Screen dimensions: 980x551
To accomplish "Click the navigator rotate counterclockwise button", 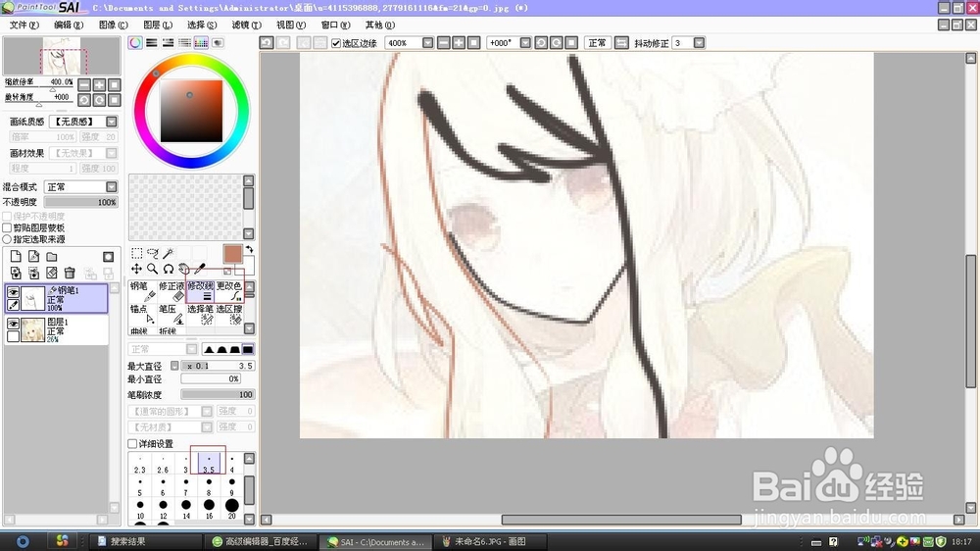I will (x=84, y=100).
